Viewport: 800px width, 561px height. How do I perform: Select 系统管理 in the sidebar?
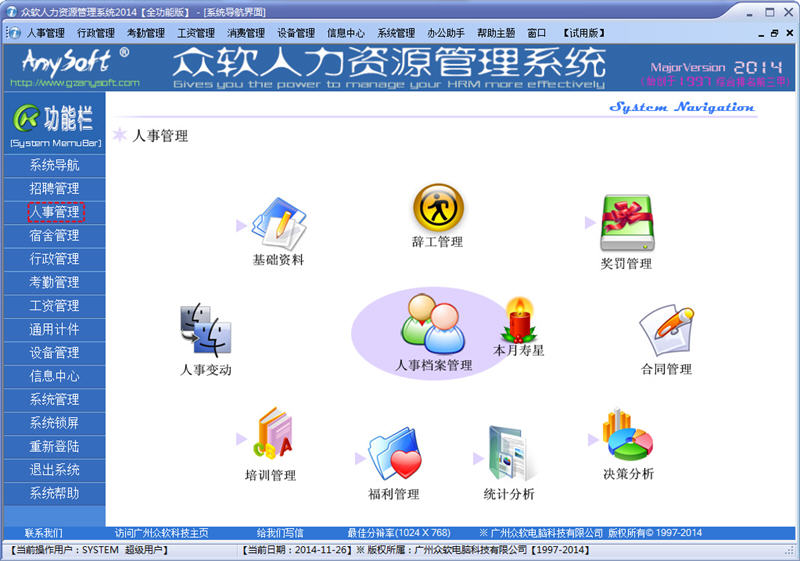click(x=54, y=400)
